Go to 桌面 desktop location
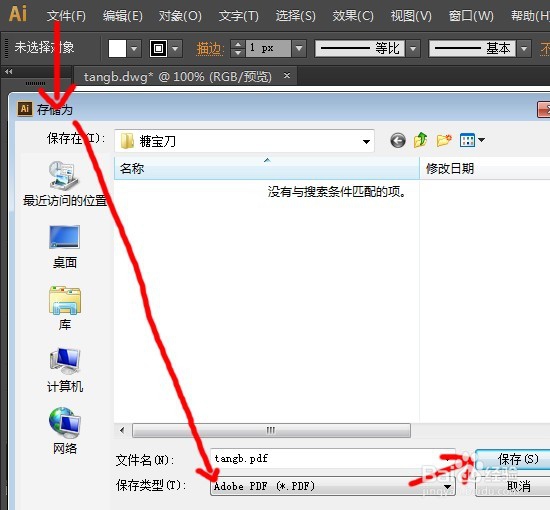 (x=65, y=247)
